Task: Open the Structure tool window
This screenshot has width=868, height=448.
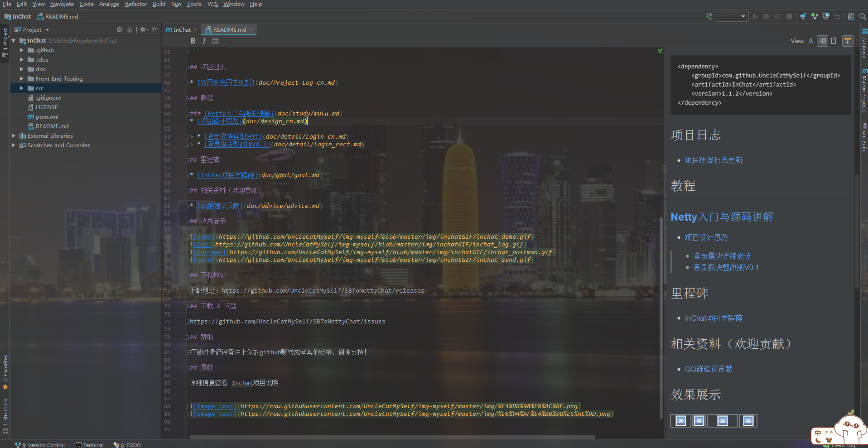Action: [x=5, y=416]
